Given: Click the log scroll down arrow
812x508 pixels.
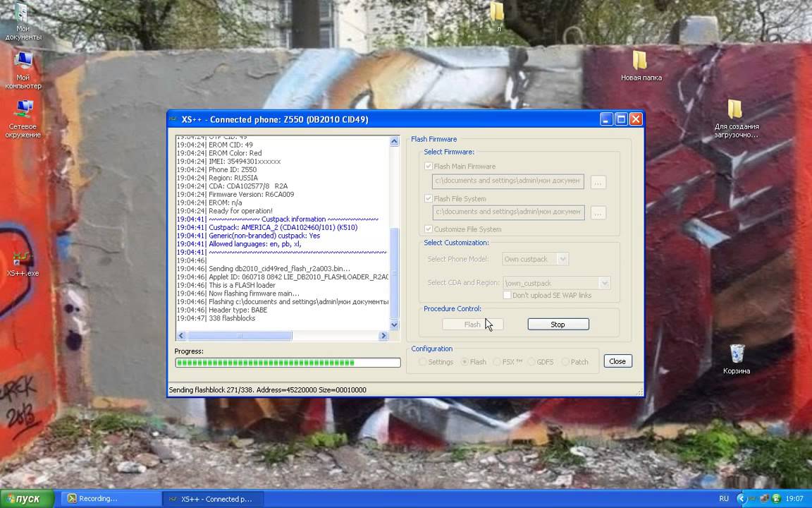Looking at the screenshot, I should 394,325.
